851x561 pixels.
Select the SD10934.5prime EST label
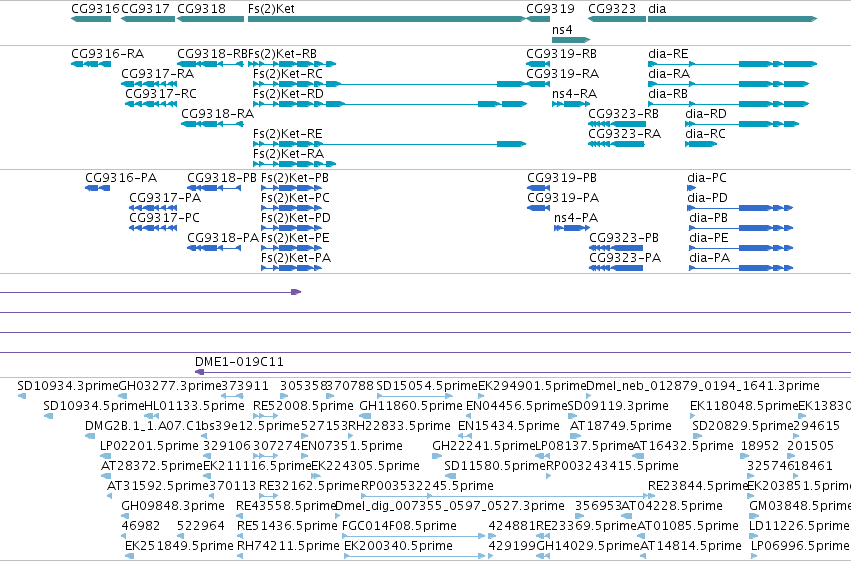point(94,406)
